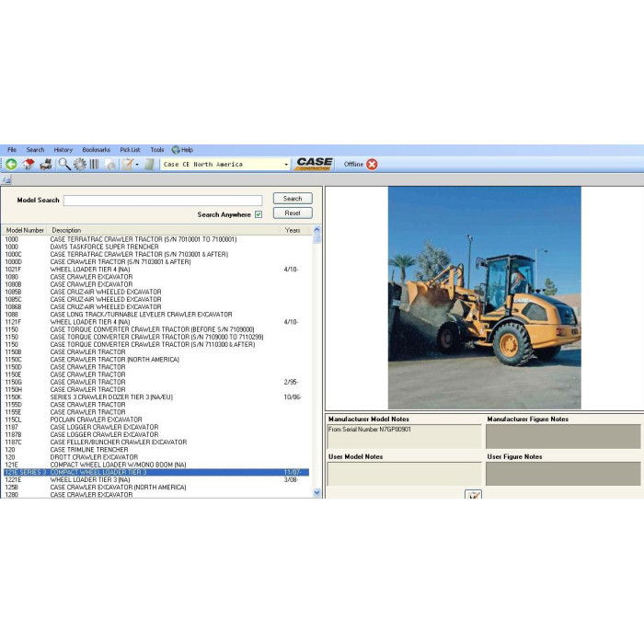Image resolution: width=644 pixels, height=644 pixels.
Task: Select row 120 DROTT CRAWLER EXCAVATOR
Action: tap(156, 457)
